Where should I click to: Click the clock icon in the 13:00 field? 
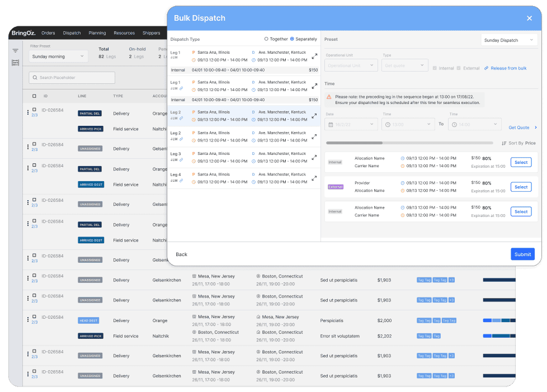[388, 125]
